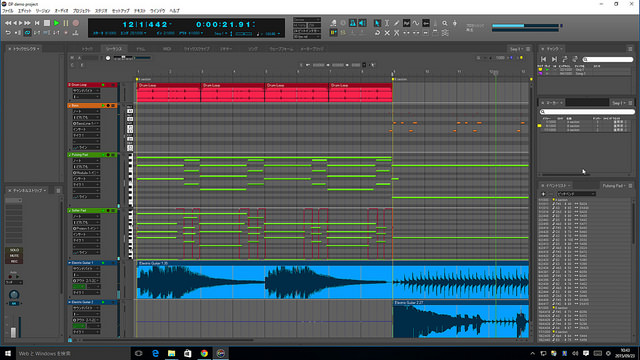Open the Pulsing Pad Modulo output dropdown
The image size is (640, 360).
pos(86,173)
